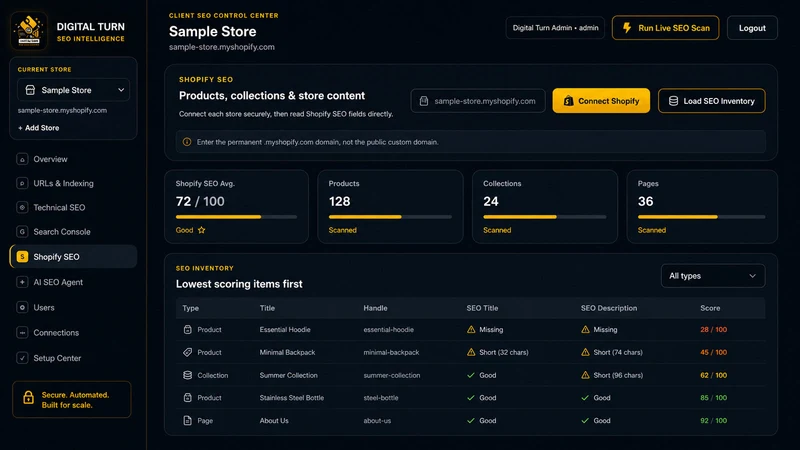The width and height of the screenshot is (800, 450).
Task: Click the Pages progress bar
Action: click(x=702, y=217)
